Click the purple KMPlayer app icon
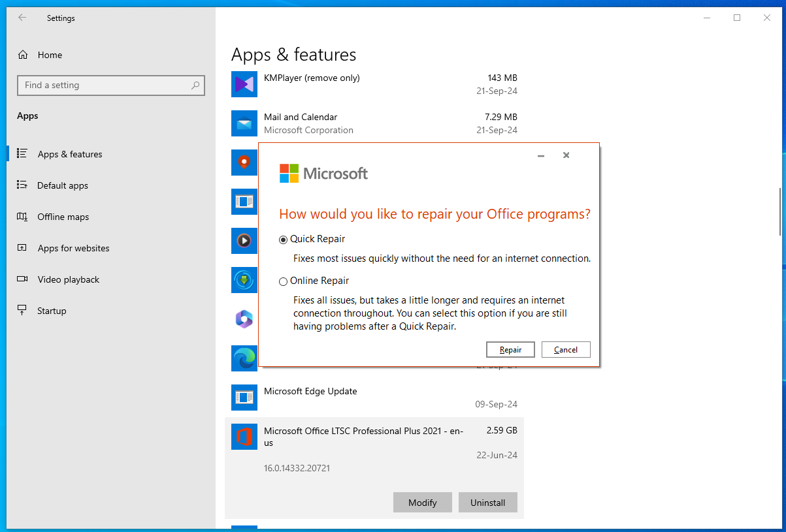The image size is (786, 532). [244, 84]
